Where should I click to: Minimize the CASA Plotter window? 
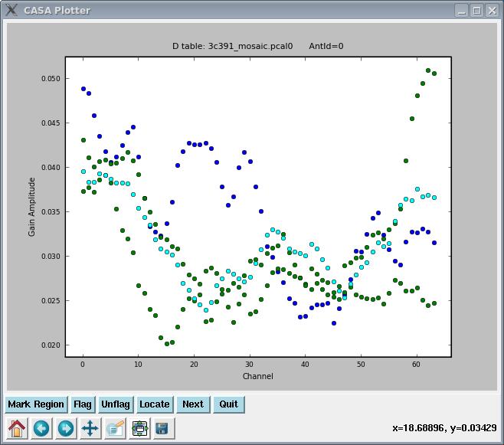tap(461, 11)
